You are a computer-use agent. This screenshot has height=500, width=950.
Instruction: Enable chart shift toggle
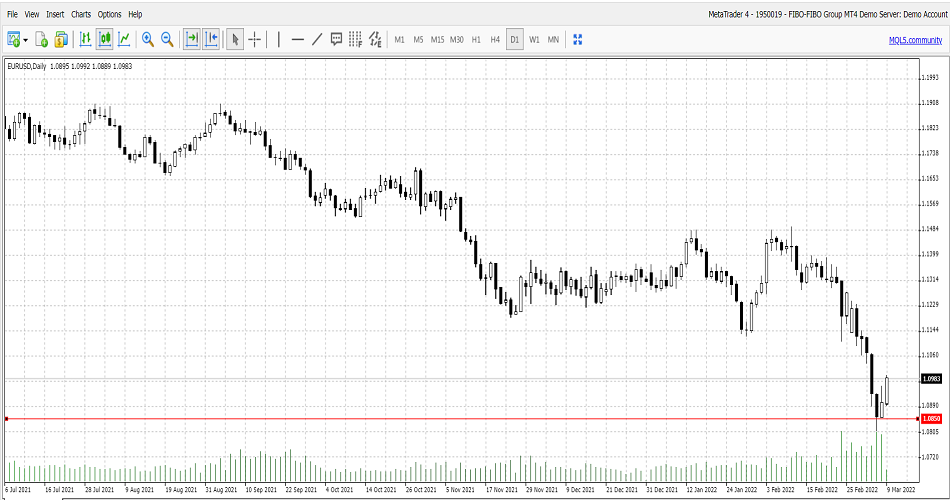tap(211, 39)
